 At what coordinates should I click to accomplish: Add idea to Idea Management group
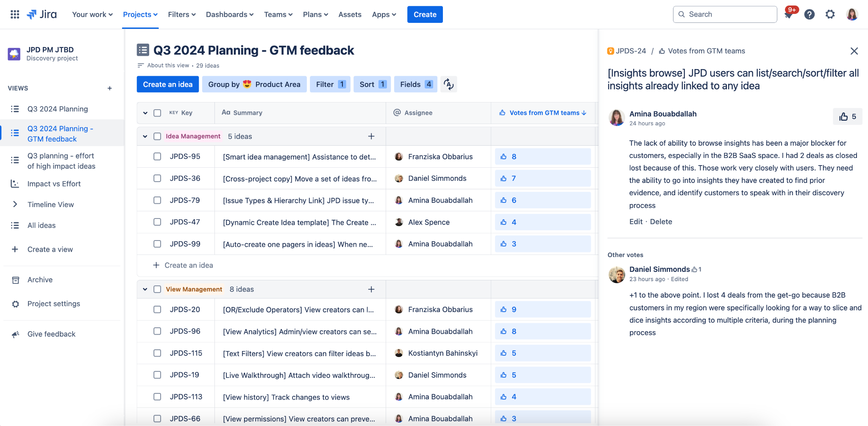pyautogui.click(x=371, y=136)
